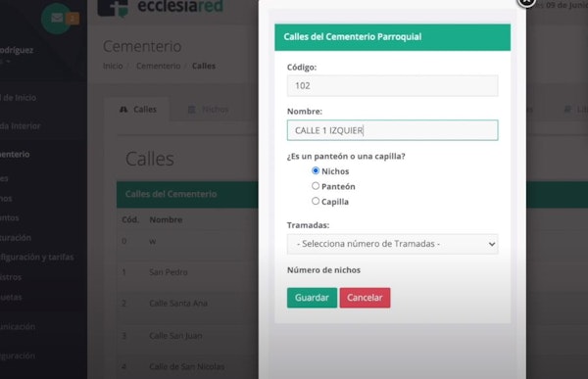Image resolution: width=588 pixels, height=379 pixels.
Task: Open the mail envelope notifications icon
Action: tap(57, 18)
